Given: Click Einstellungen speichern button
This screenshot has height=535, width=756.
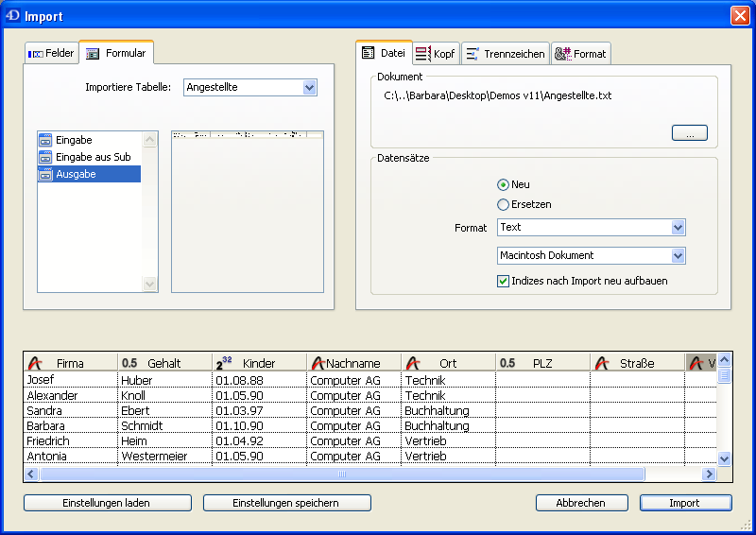Looking at the screenshot, I should (x=285, y=503).
